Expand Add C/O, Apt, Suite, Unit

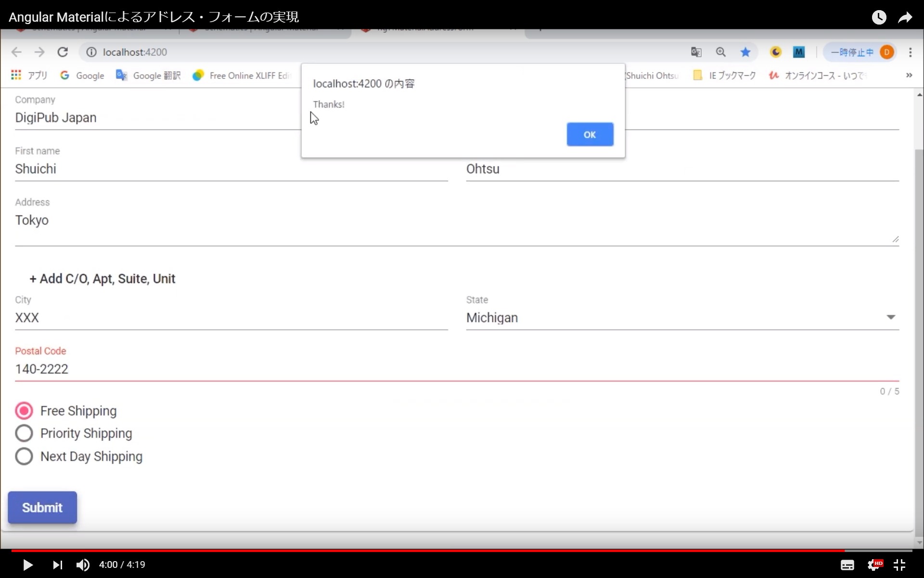click(x=102, y=279)
